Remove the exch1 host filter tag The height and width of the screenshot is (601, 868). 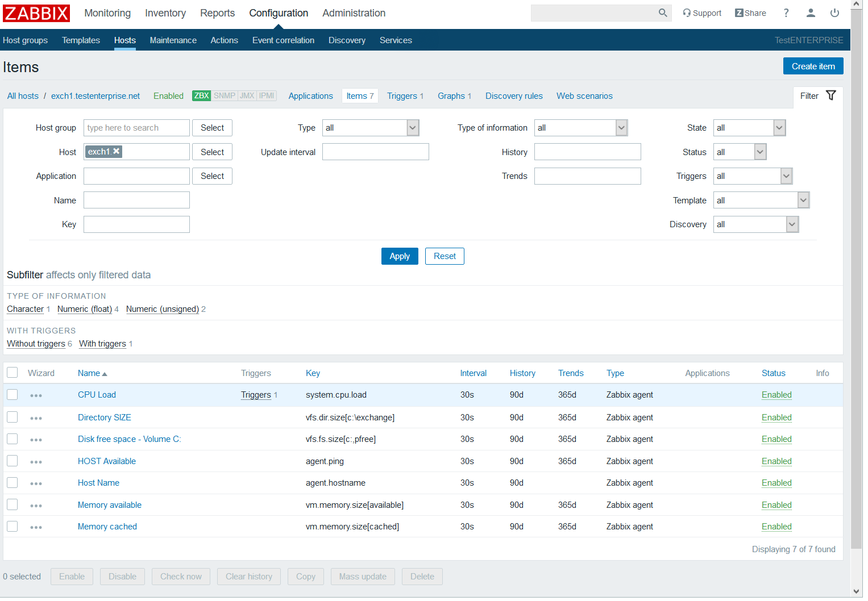(x=117, y=151)
